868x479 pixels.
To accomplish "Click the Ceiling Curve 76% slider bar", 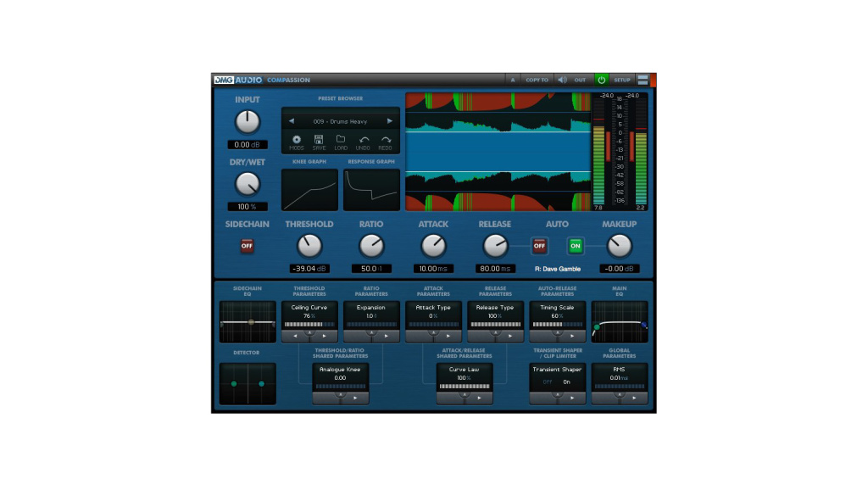I will tap(309, 325).
